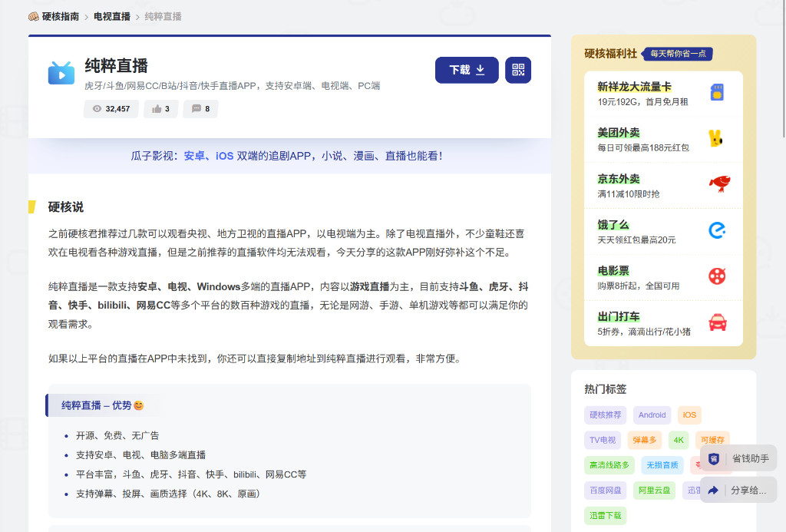
Task: Click the 滴滴出行 car icon
Action: point(718,323)
